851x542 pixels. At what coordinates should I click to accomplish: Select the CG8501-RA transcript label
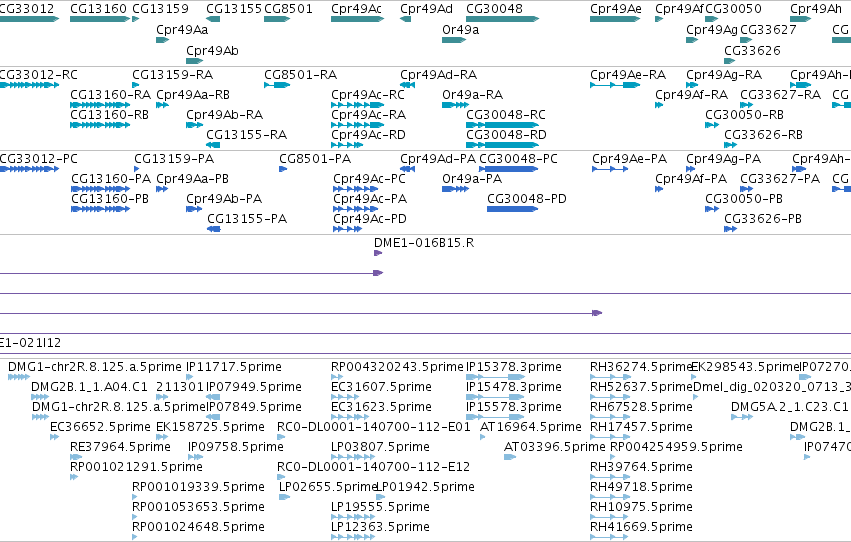[300, 74]
